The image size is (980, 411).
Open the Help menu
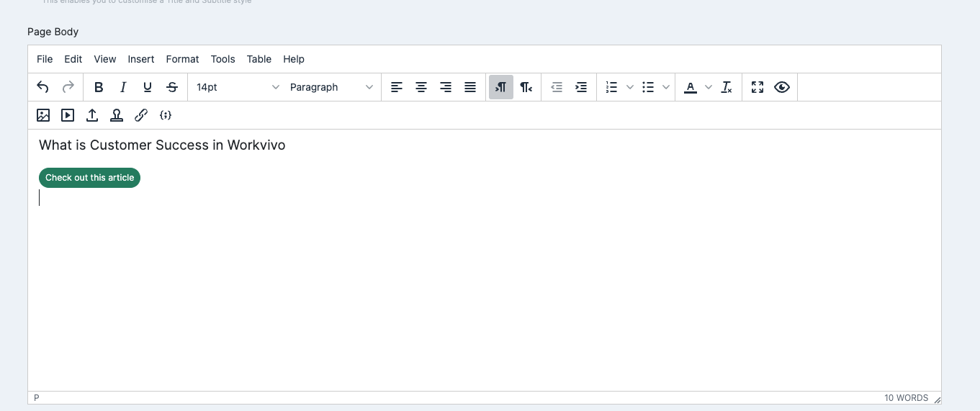pyautogui.click(x=294, y=59)
